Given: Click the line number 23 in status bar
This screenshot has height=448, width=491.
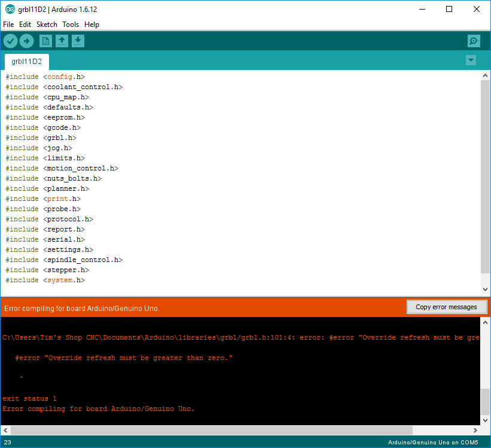Looking at the screenshot, I should click(8, 443).
